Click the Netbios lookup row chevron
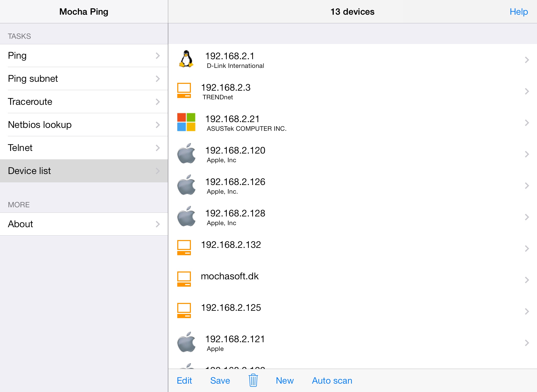 pos(158,125)
